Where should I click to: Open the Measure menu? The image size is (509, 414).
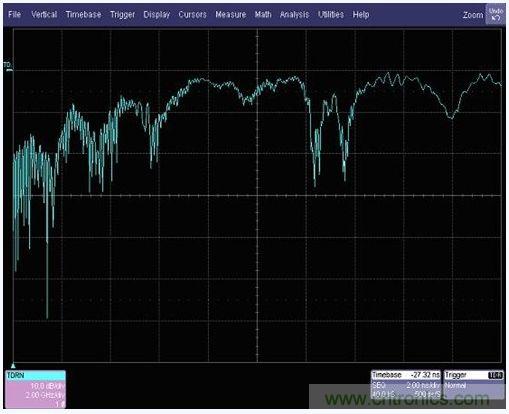[231, 14]
